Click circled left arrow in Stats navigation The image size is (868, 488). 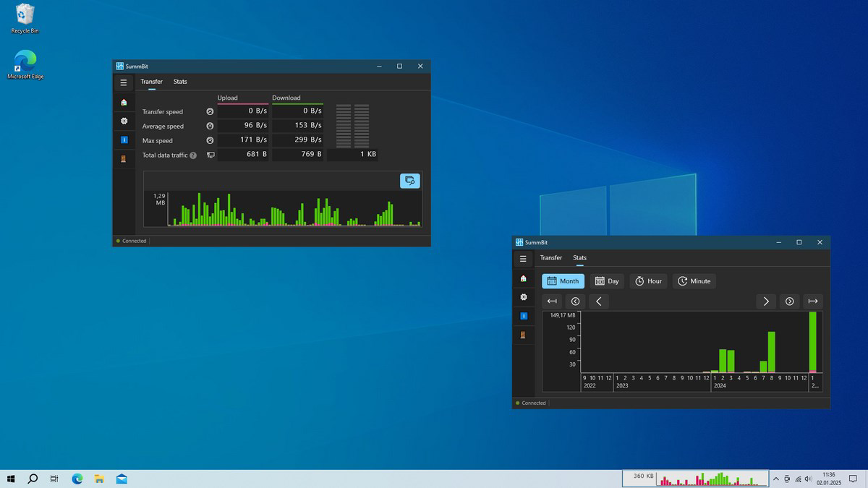point(575,301)
